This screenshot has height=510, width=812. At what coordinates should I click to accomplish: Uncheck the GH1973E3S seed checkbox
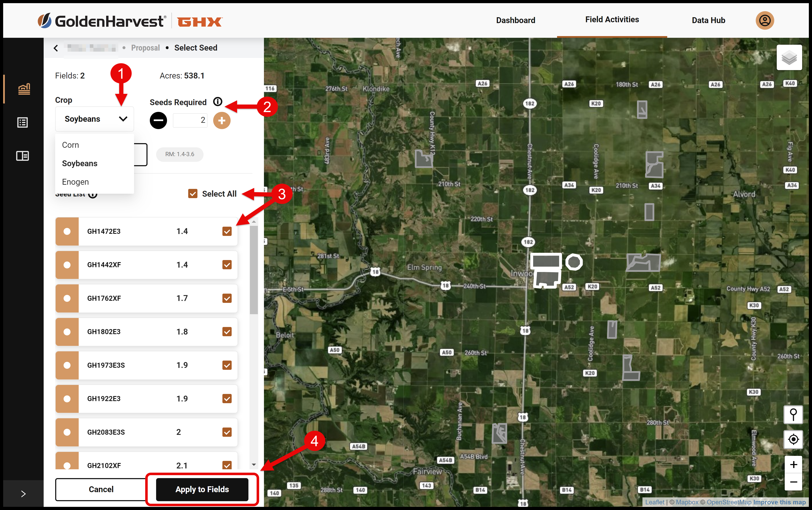tap(227, 365)
